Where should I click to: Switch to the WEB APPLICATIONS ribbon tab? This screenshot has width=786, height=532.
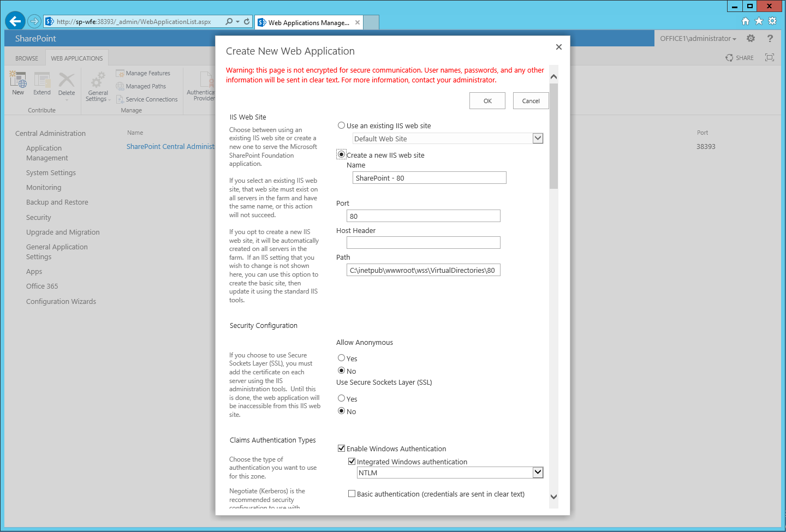77,58
